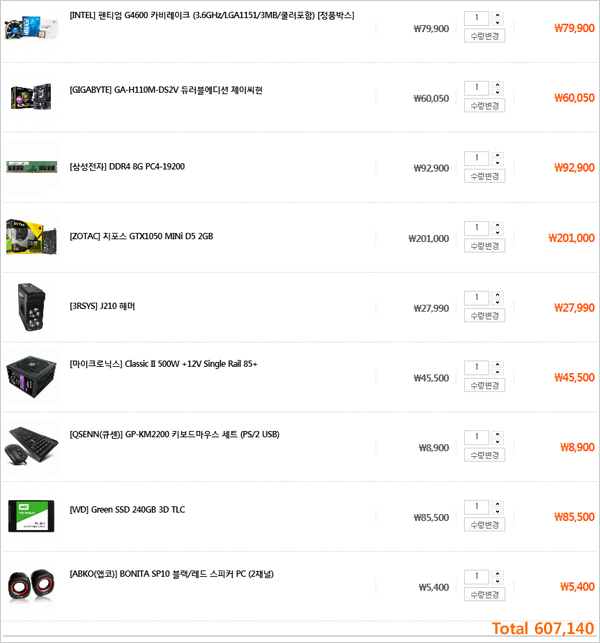Decrease Samsung DDR4 8G quantity with down arrow

(x=497, y=162)
